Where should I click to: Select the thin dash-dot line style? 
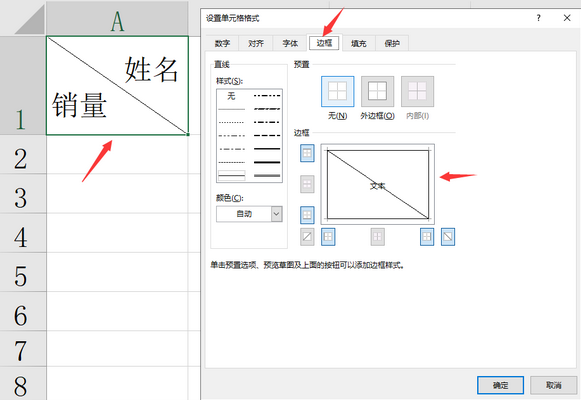[x=232, y=149]
